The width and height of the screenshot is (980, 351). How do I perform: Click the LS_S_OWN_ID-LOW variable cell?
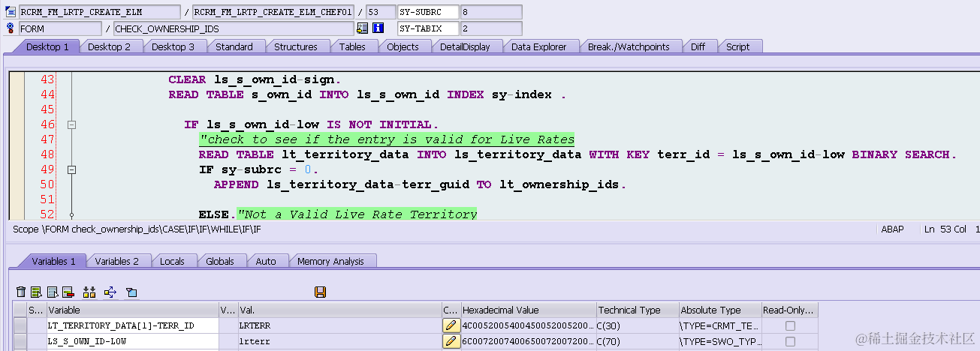[133, 341]
